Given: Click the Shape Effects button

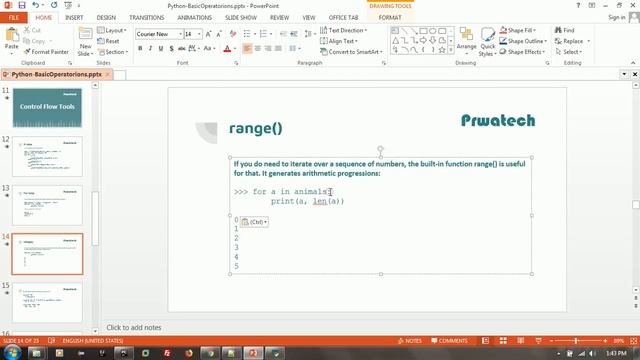Looking at the screenshot, I should point(522,52).
